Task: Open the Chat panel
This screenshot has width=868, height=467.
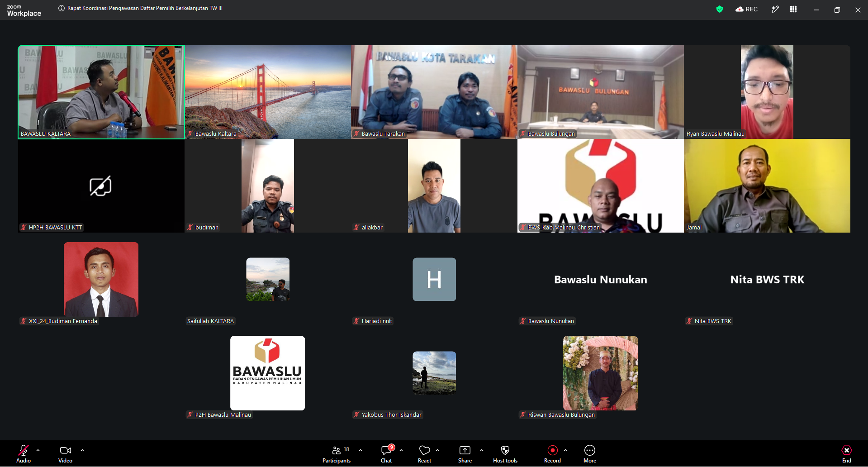Action: [x=387, y=454]
